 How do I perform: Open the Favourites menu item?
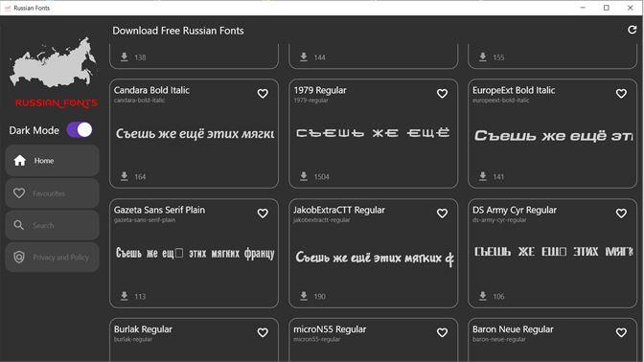(52, 192)
